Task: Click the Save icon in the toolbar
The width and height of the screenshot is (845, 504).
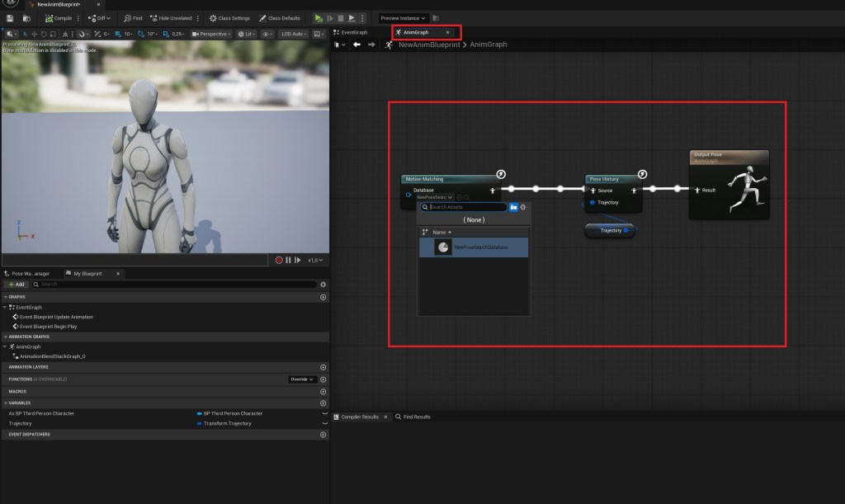Action: [10, 17]
